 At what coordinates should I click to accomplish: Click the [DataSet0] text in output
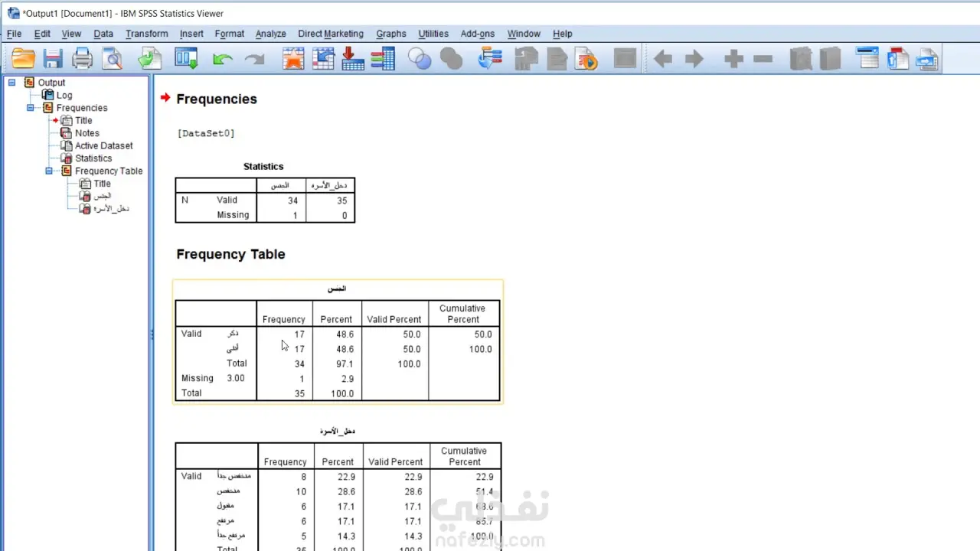[x=206, y=133]
